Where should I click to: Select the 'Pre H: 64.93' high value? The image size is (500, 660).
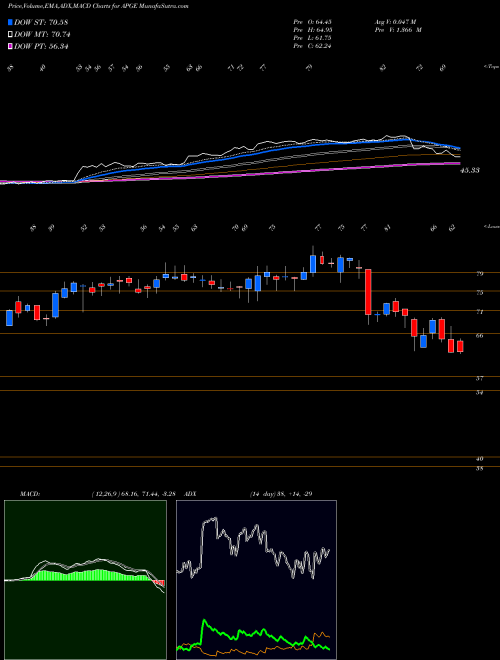point(312,30)
